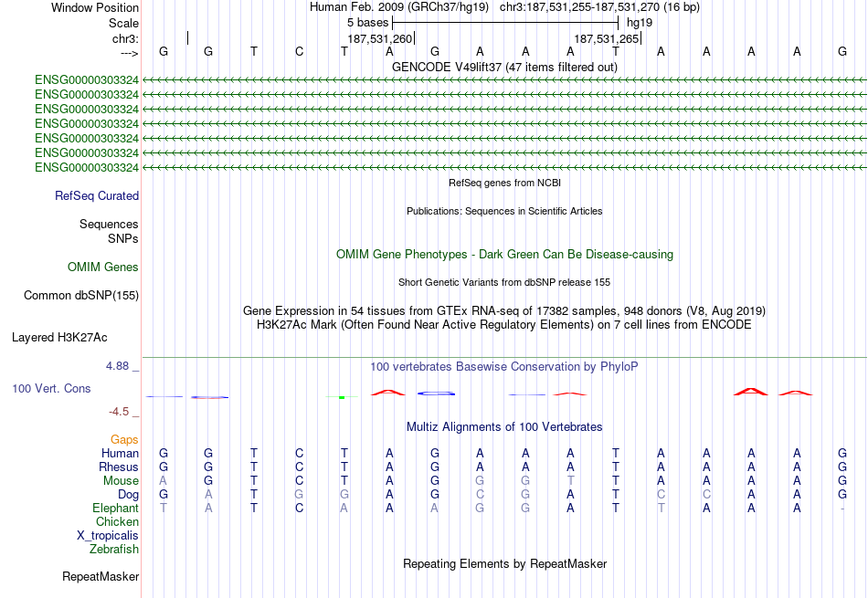Open Publications: Sequences in Scientific Articles title
The width and height of the screenshot is (868, 598).
point(504,211)
